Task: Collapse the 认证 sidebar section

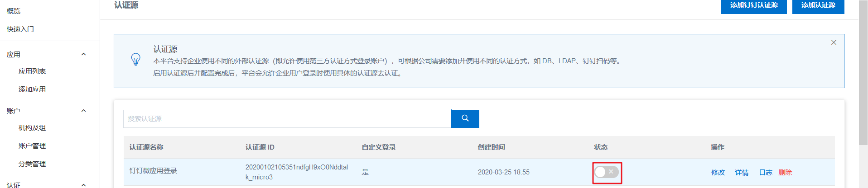Action: (x=83, y=184)
